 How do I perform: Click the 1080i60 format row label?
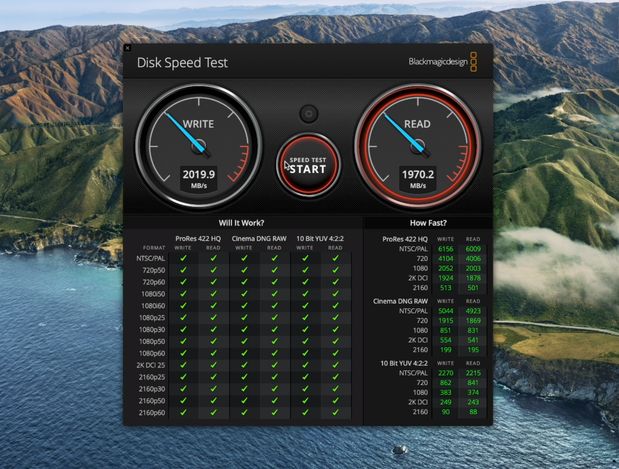(153, 306)
